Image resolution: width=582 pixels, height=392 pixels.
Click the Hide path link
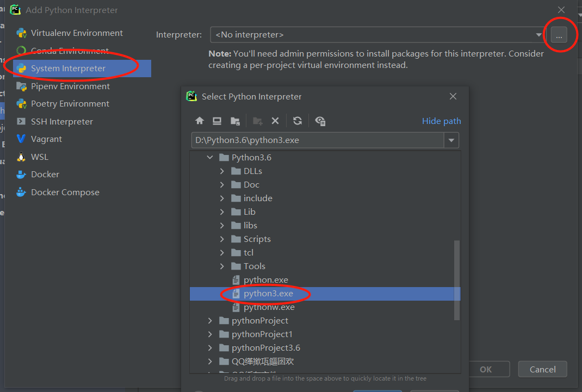tap(441, 121)
